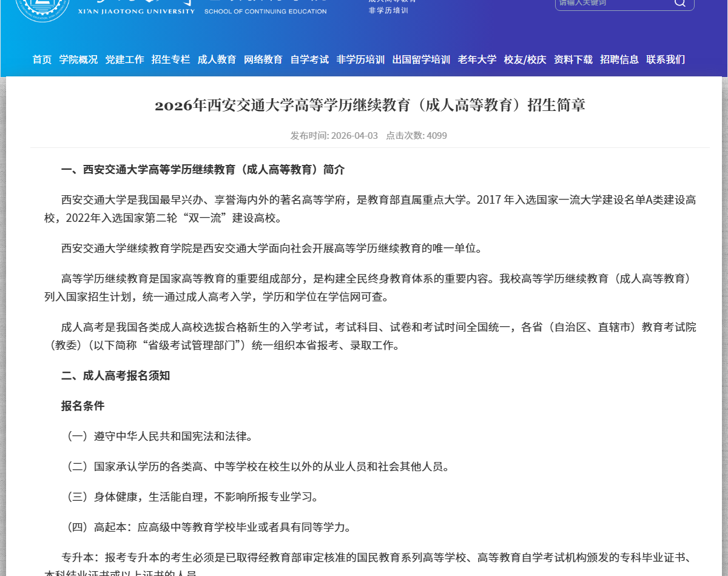
Task: Open the 成人教育 menu item
Action: (x=217, y=59)
